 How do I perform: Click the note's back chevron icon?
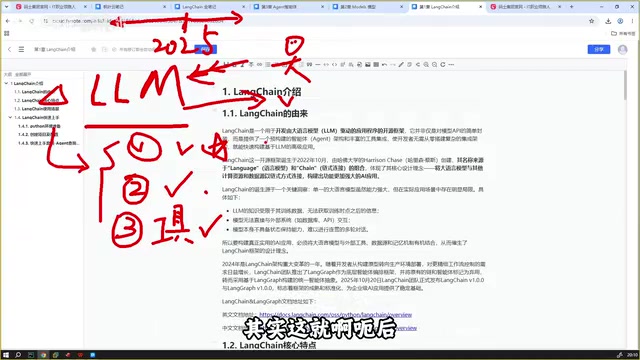(9, 49)
